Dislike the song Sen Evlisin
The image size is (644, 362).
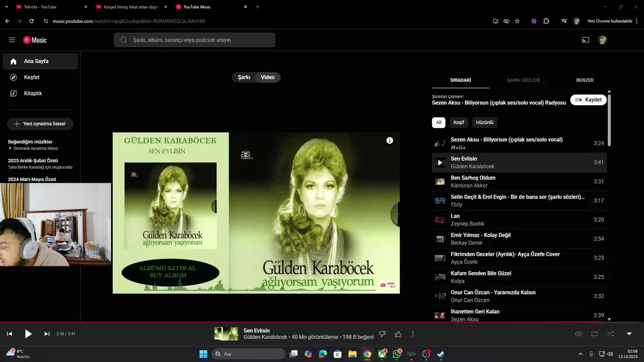(382, 334)
